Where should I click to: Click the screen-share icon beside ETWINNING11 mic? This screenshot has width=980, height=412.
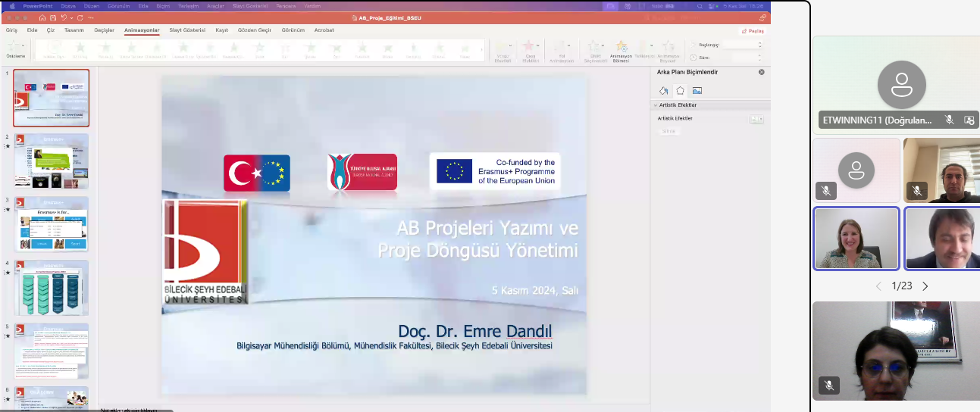[969, 120]
